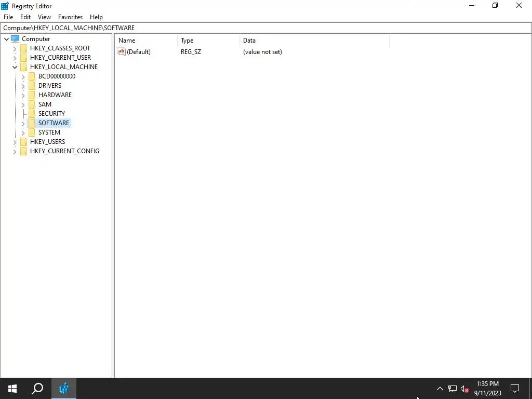Expand the SAM key
This screenshot has height=399, width=532.
[23, 105]
